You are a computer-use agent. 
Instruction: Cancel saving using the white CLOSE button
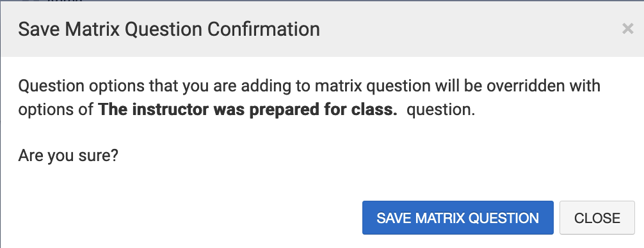coord(597,218)
